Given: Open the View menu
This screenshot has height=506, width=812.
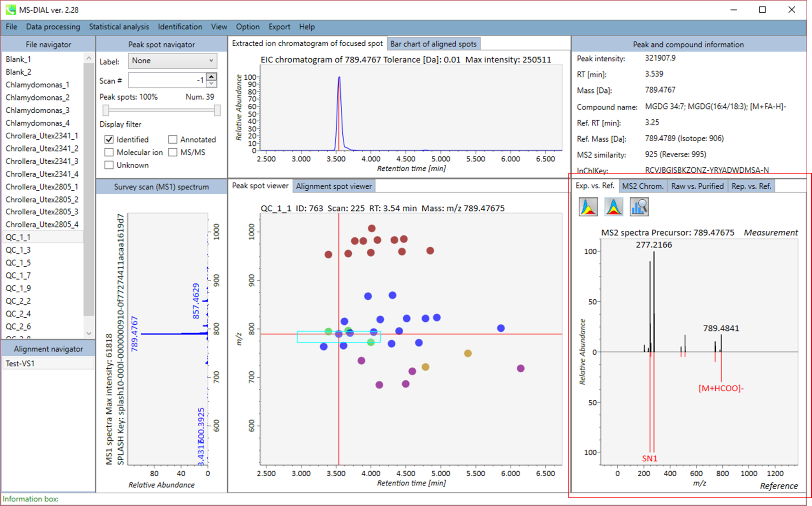Looking at the screenshot, I should (219, 27).
